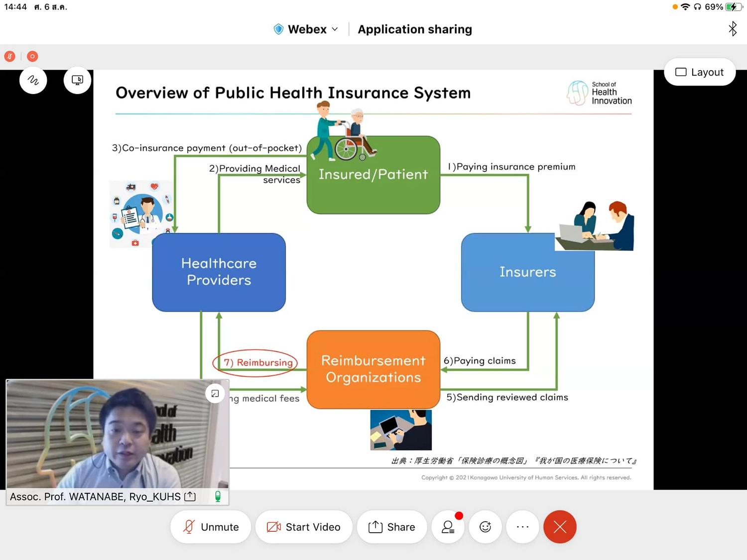Open the emoji reactions button
The width and height of the screenshot is (747, 560).
485,527
